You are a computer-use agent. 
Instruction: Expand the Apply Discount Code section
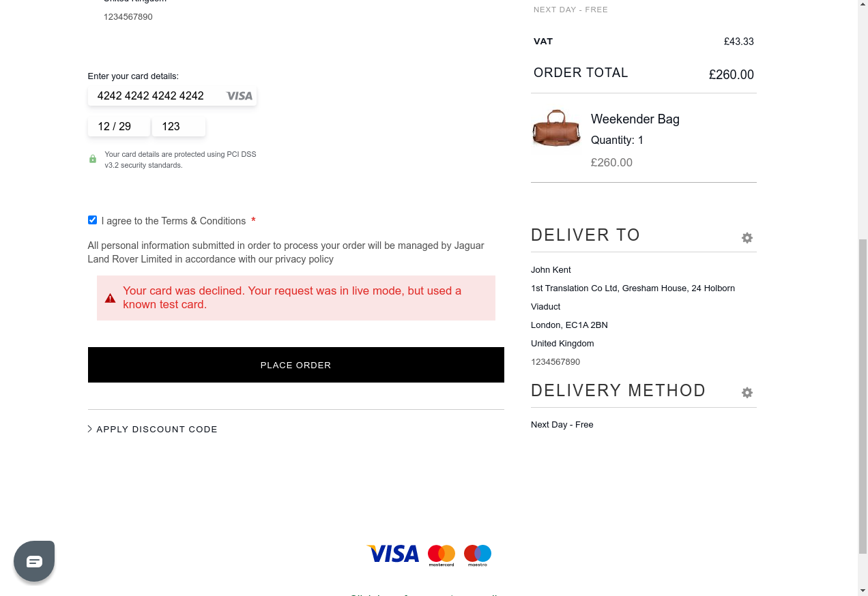coord(157,430)
